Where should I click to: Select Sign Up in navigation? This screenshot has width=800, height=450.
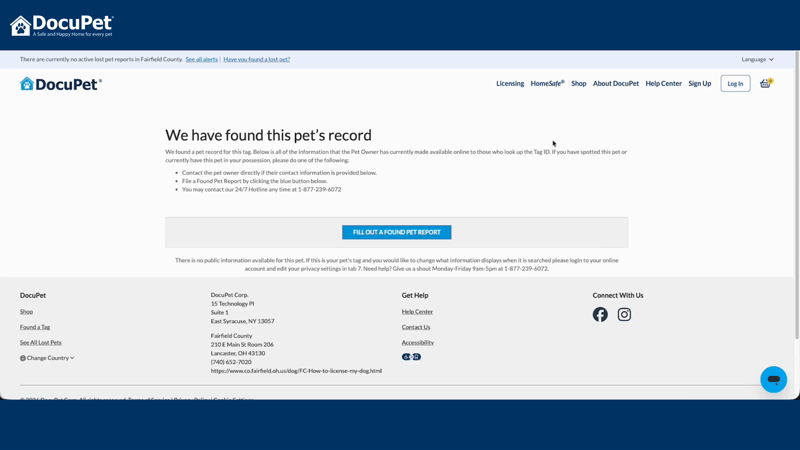[699, 84]
